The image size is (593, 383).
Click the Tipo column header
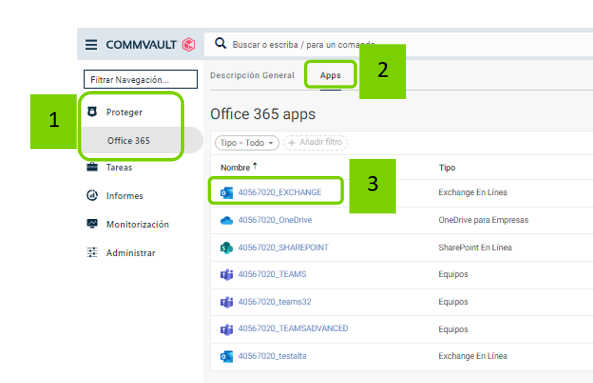pos(447,167)
